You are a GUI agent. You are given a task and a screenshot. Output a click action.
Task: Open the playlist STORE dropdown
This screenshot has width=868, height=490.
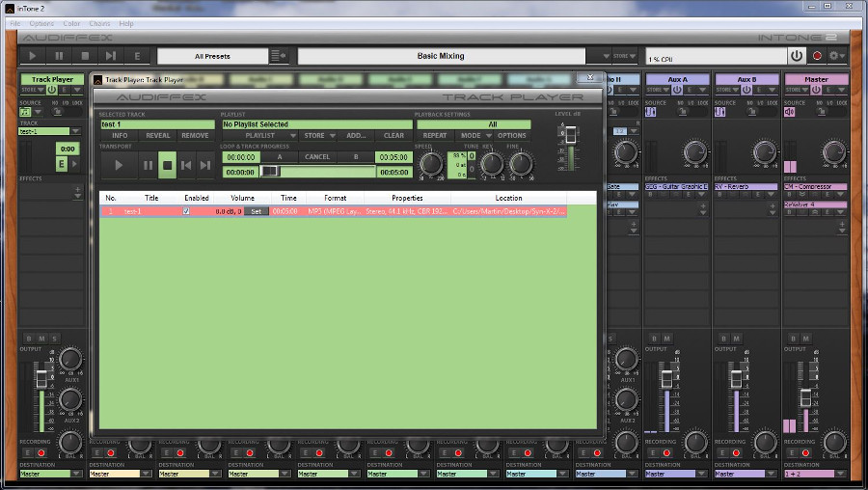pos(319,136)
